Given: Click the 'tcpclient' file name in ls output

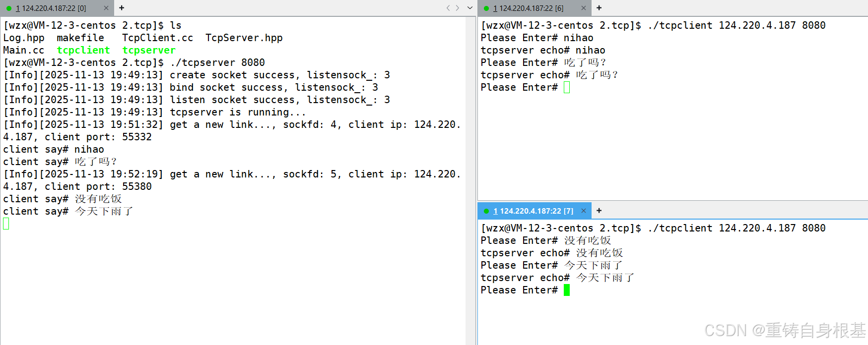Looking at the screenshot, I should point(83,50).
